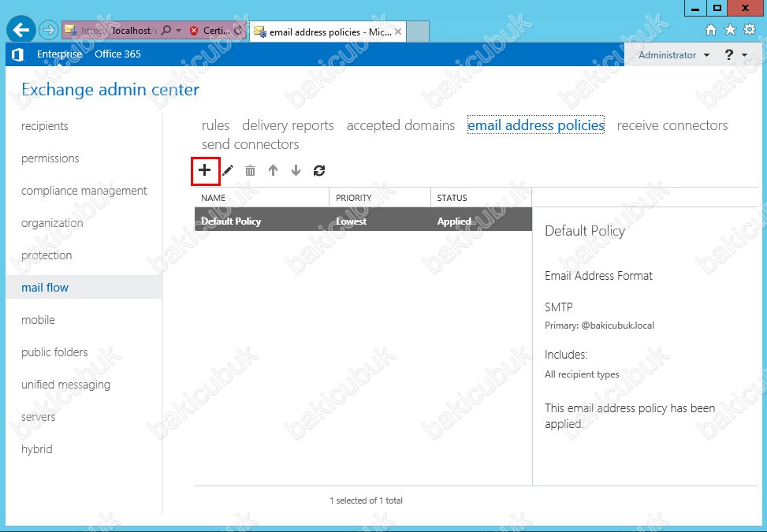This screenshot has width=767, height=532.
Task: Click the Lowest priority cell
Action: pyautogui.click(x=352, y=221)
